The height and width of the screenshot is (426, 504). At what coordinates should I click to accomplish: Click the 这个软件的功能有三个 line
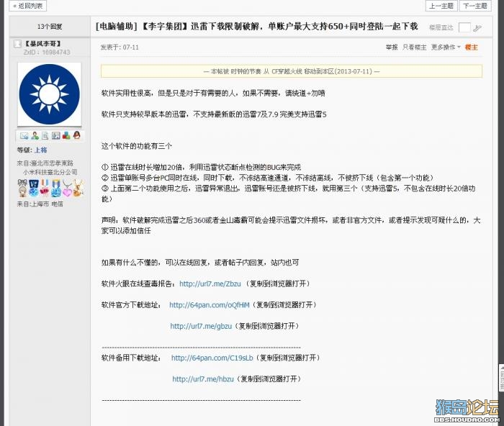(x=137, y=146)
